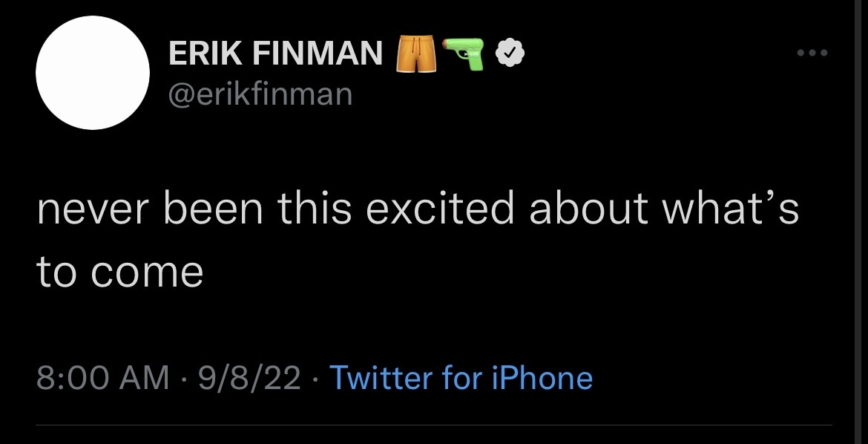Click "to come" on the tweet's second line
Image resolution: width=868 pixels, height=444 pixels.
119,272
